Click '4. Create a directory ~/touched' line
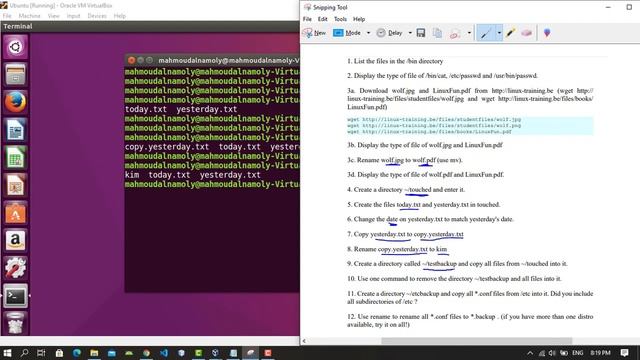Screen dimensions: 640x360 pos(406,189)
